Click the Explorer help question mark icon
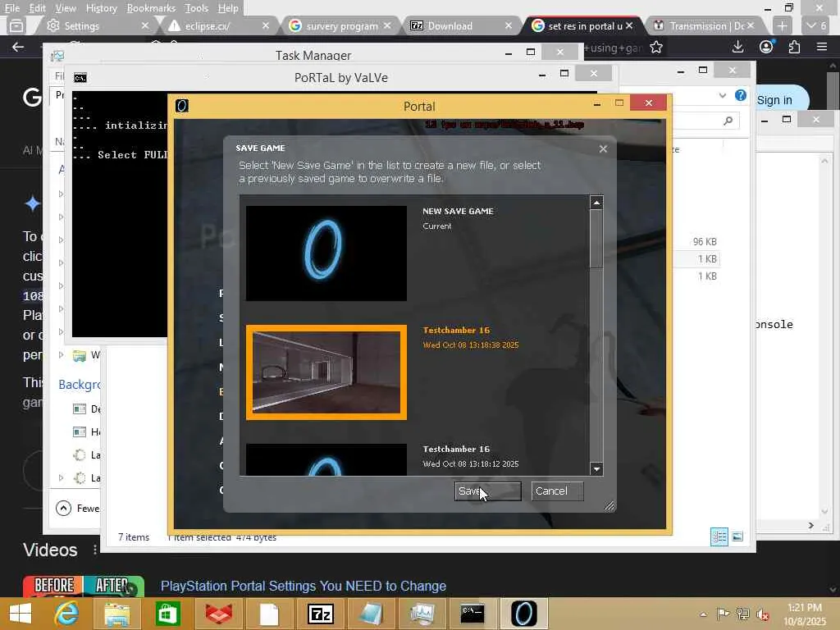 pos(741,95)
